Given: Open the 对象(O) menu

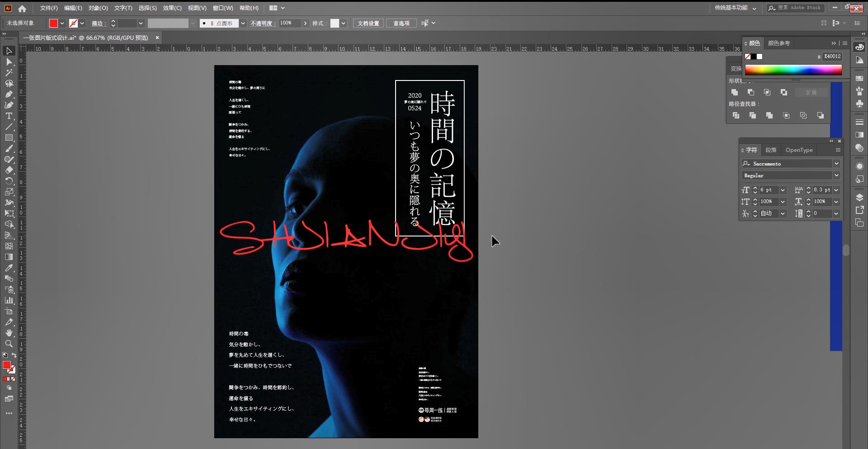Looking at the screenshot, I should point(98,8).
